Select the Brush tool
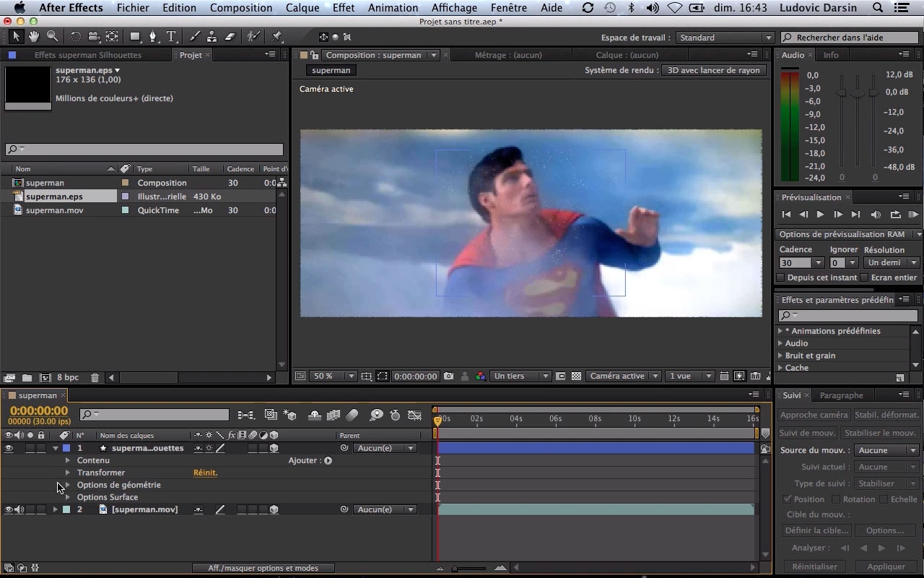Image resolution: width=924 pixels, height=578 pixels. pos(194,36)
